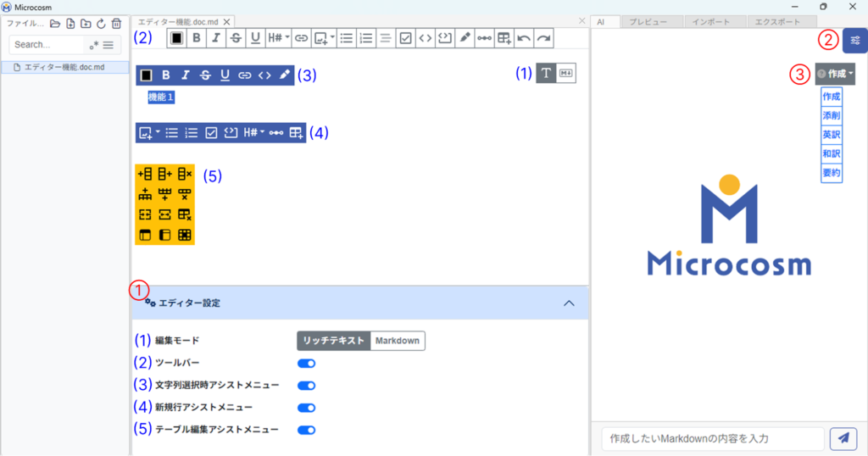Click the link icon in the top white toolbar
Image resolution: width=868 pixels, height=456 pixels.
(301, 38)
